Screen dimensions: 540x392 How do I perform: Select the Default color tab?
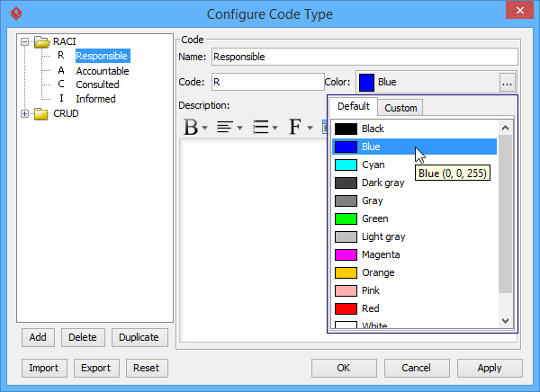pos(353,106)
